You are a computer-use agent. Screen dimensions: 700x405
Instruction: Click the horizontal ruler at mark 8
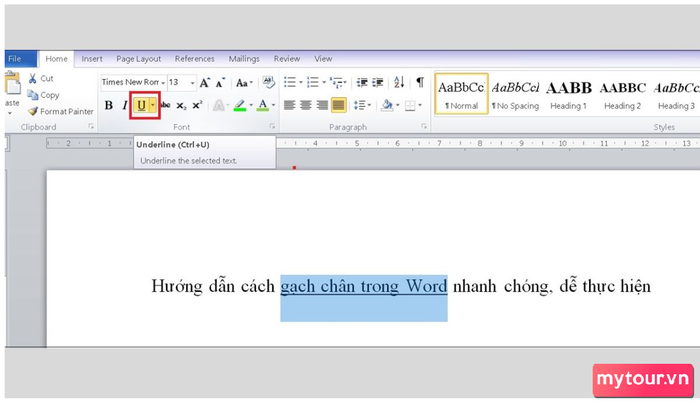(480, 143)
